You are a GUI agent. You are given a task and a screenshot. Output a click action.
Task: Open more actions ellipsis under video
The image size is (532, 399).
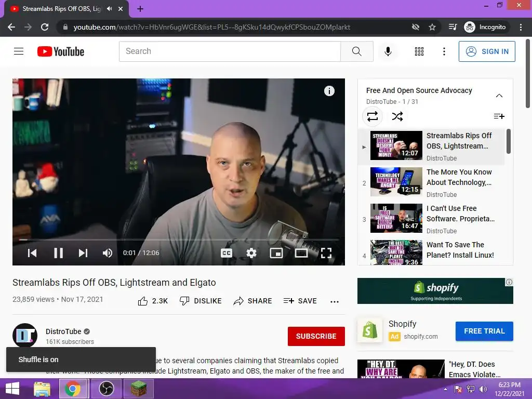[x=335, y=301]
